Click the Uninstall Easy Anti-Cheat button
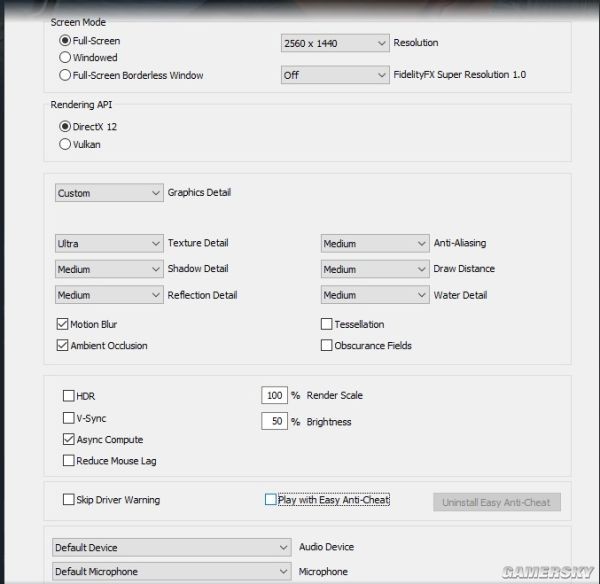This screenshot has width=600, height=584. tap(497, 502)
